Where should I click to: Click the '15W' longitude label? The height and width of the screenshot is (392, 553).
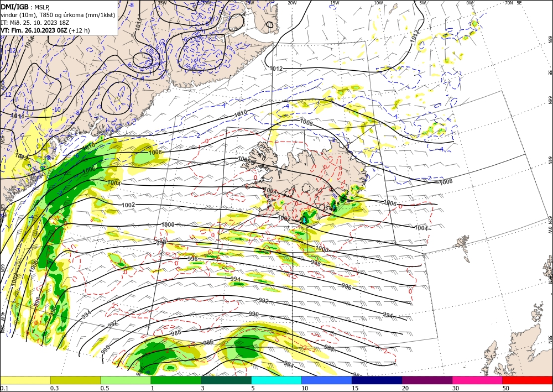pos(335,3)
